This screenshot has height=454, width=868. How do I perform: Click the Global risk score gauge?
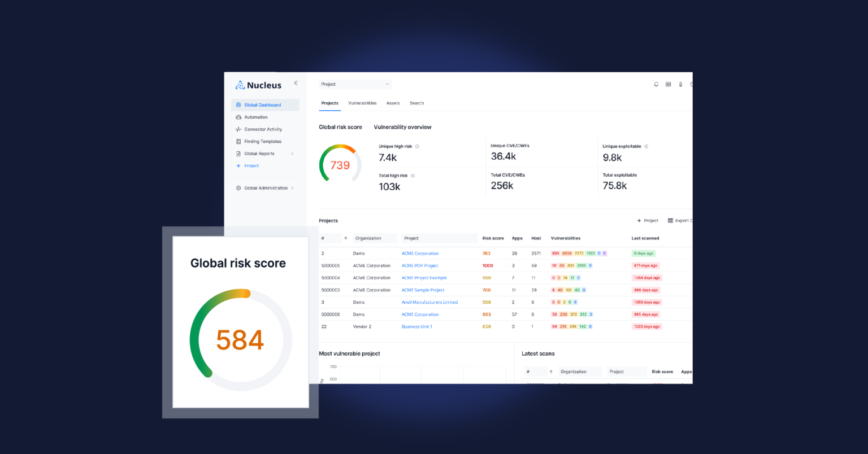340,164
